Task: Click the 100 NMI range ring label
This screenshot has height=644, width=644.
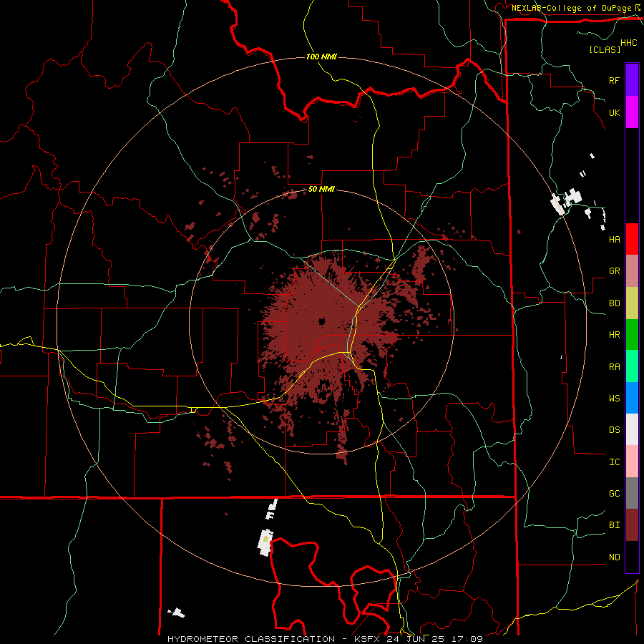Action: tap(321, 57)
